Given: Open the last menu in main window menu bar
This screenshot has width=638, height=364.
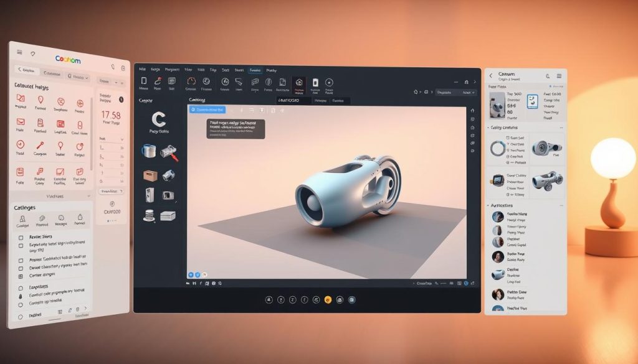Looking at the screenshot, I should [272, 70].
